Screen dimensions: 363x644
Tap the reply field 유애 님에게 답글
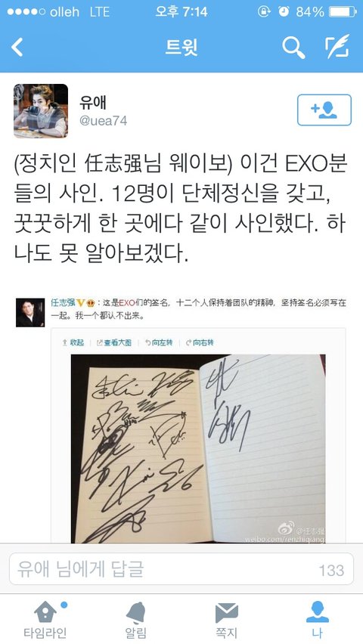[181, 569]
